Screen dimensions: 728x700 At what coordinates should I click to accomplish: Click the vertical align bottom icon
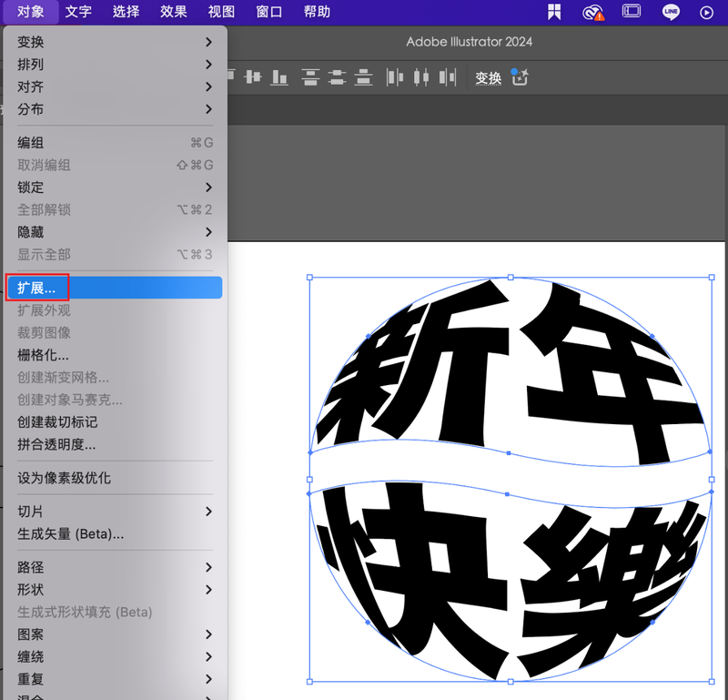click(279, 77)
